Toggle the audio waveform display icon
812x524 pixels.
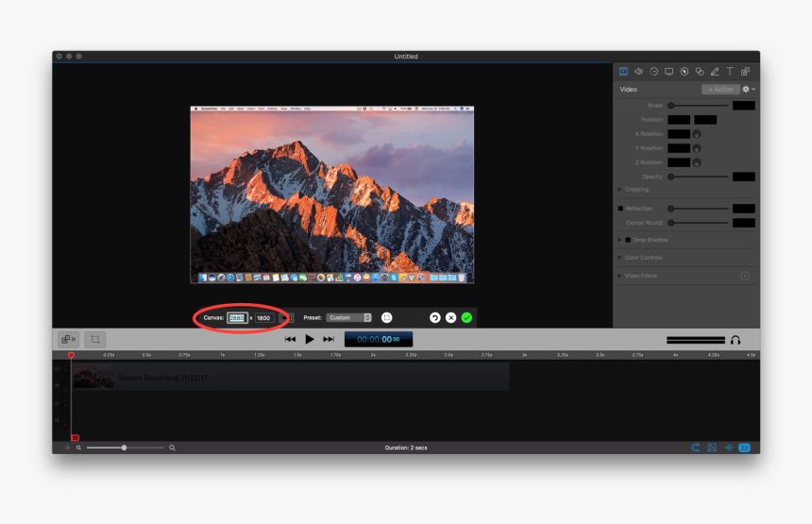[728, 448]
